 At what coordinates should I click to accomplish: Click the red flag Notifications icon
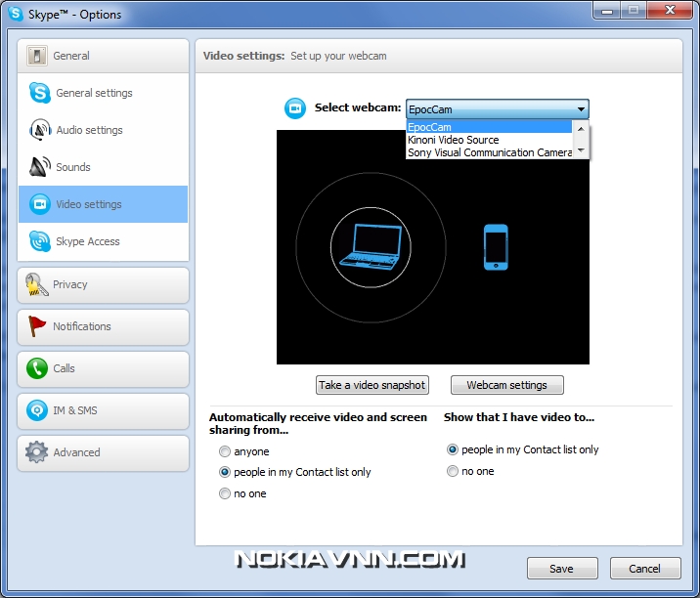tap(36, 326)
